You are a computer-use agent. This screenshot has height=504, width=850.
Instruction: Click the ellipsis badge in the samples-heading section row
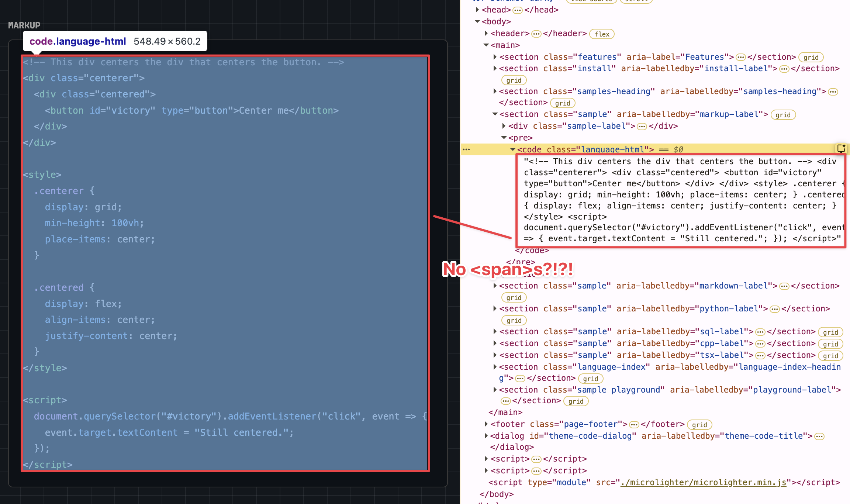833,92
